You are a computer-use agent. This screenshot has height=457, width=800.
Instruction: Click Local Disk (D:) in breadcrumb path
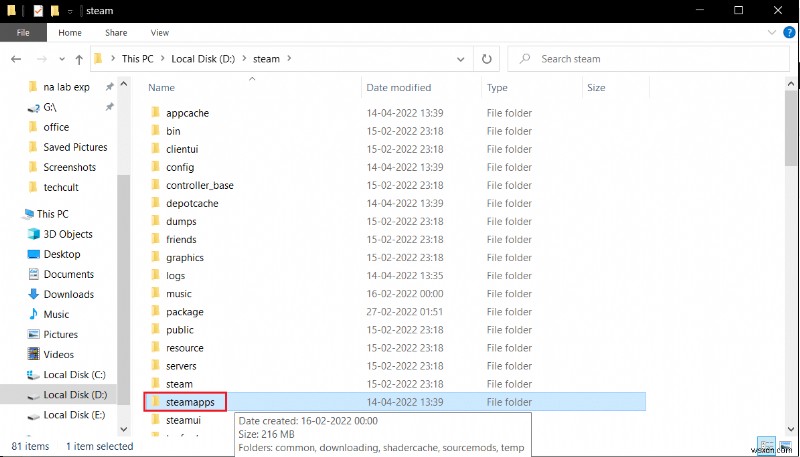203,59
